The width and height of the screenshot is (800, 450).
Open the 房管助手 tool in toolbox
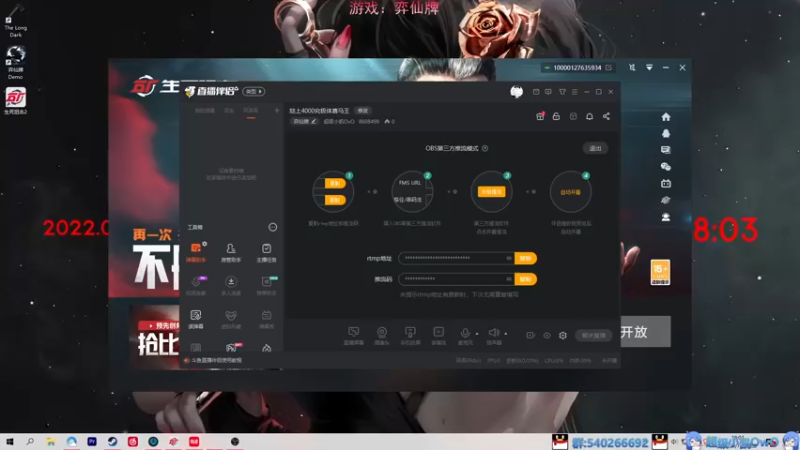pos(231,252)
